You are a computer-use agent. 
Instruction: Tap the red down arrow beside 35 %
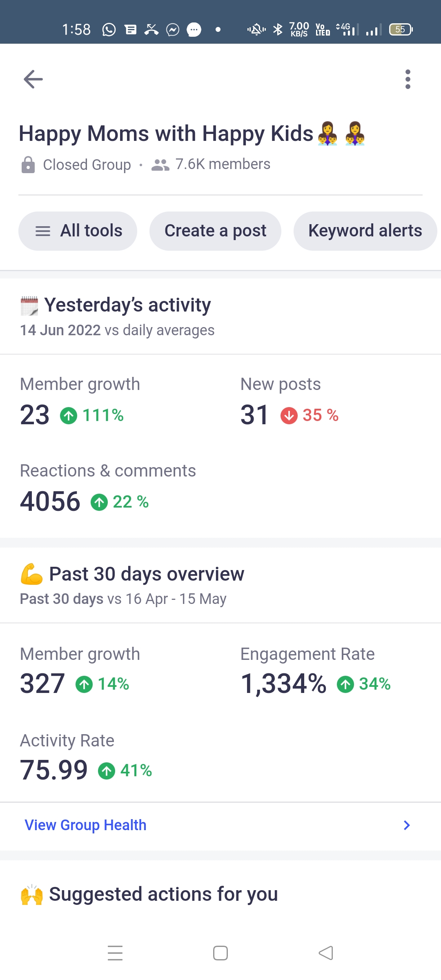pyautogui.click(x=289, y=416)
